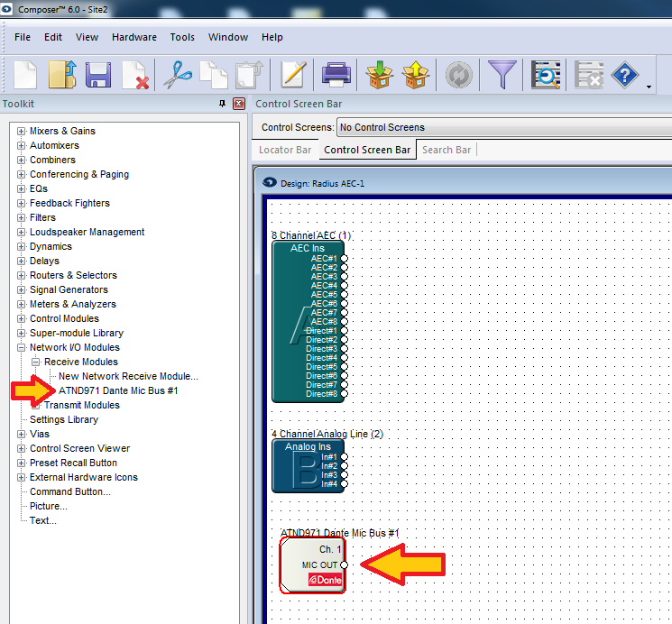Open the File menu
Screen dimensions: 672x624
click(x=23, y=37)
